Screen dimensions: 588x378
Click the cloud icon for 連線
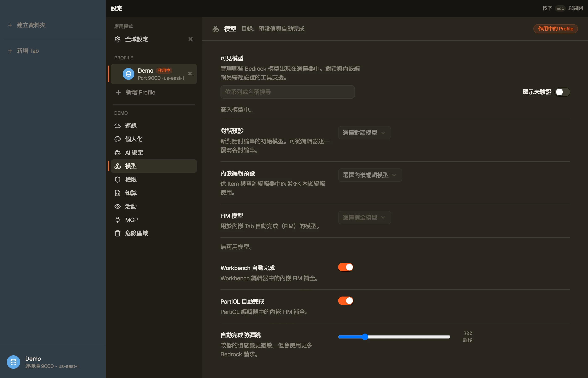click(118, 126)
